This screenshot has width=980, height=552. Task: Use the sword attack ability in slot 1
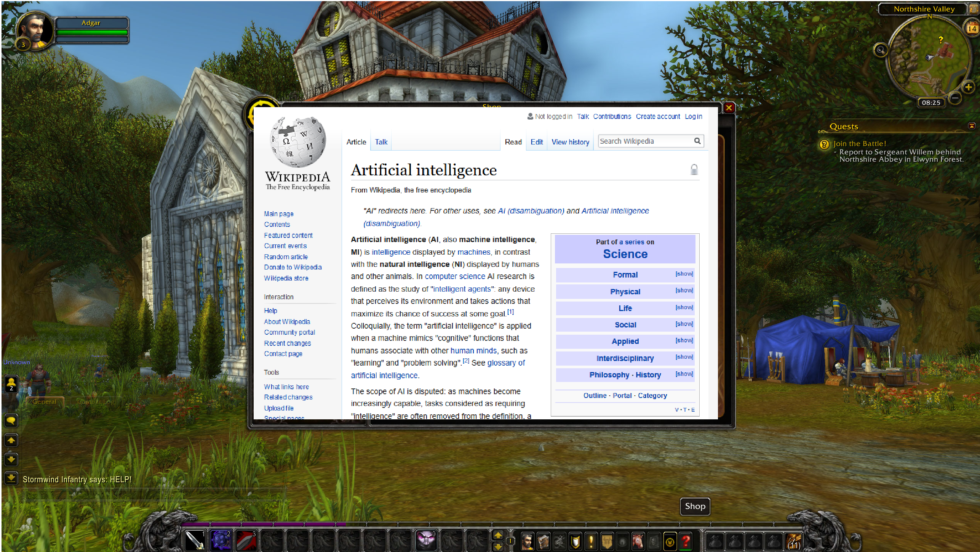(x=195, y=541)
